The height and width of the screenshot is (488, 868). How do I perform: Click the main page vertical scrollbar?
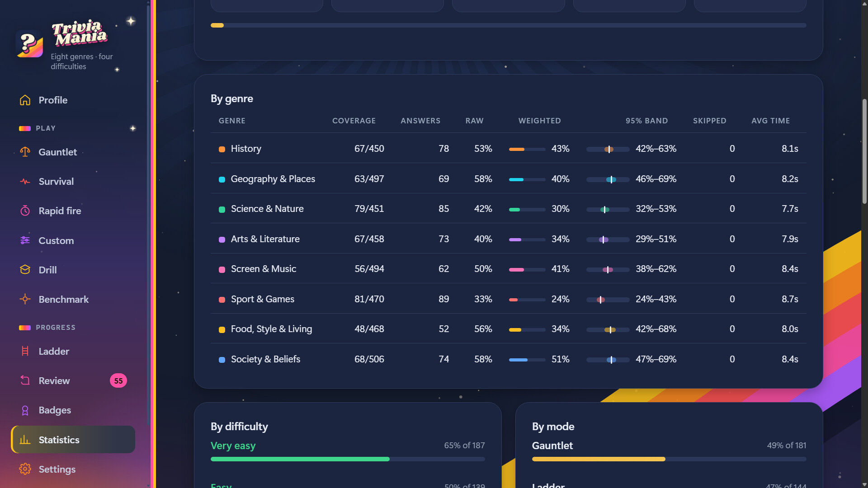tap(864, 151)
